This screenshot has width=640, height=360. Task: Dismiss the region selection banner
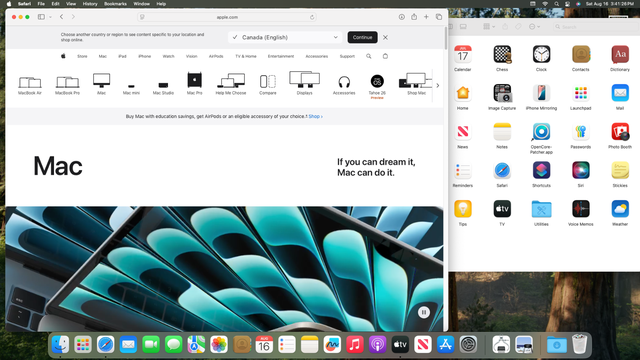point(385,37)
